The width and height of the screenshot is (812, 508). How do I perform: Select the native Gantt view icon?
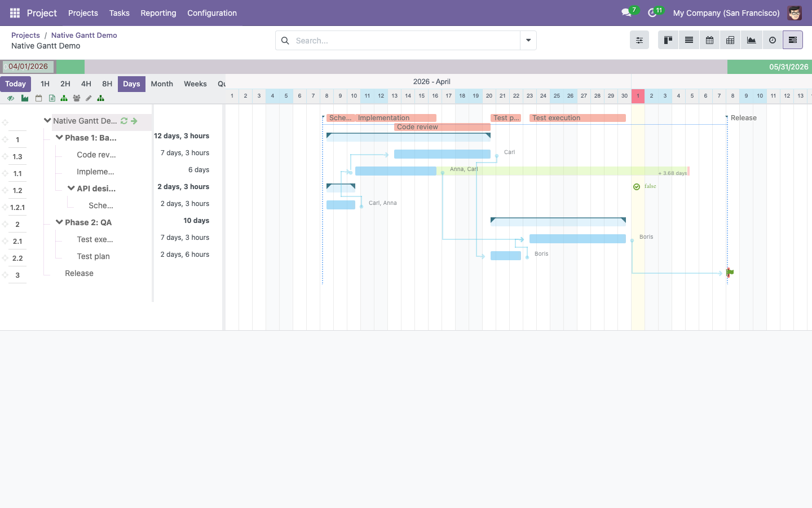coord(793,40)
